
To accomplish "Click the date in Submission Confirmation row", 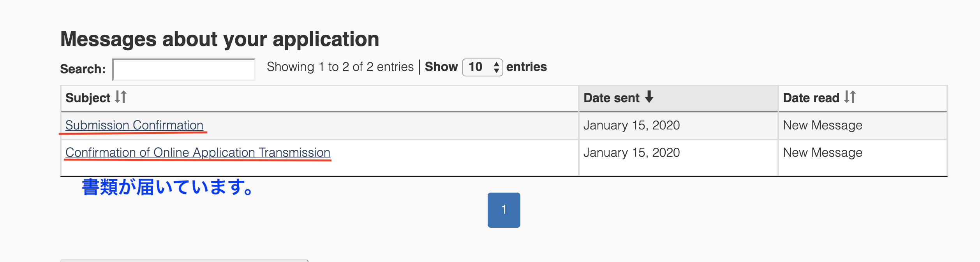I will click(631, 125).
